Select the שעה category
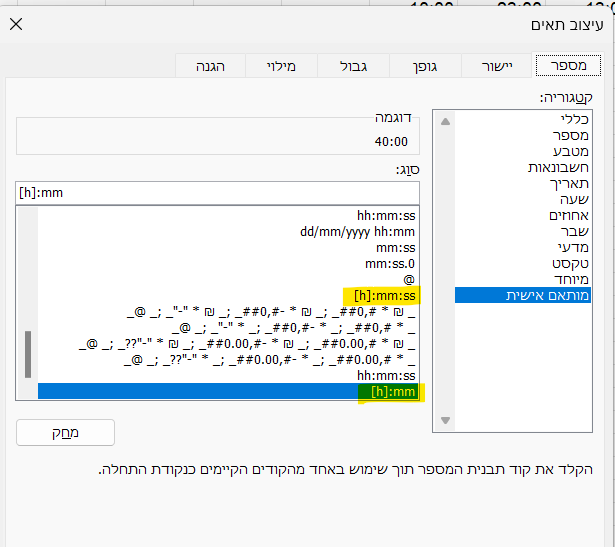This screenshot has height=547, width=615. click(522, 199)
